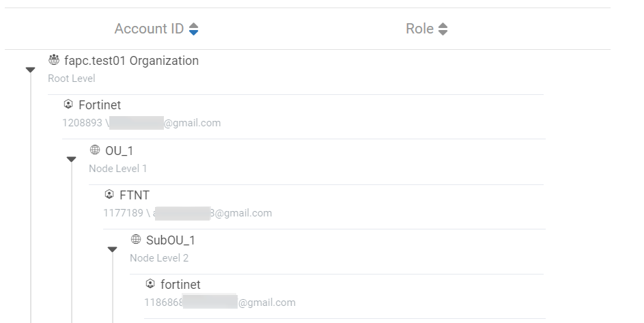The height and width of the screenshot is (323, 644).
Task: Collapse the fapc.test01 Organization root node
Action: (30, 70)
